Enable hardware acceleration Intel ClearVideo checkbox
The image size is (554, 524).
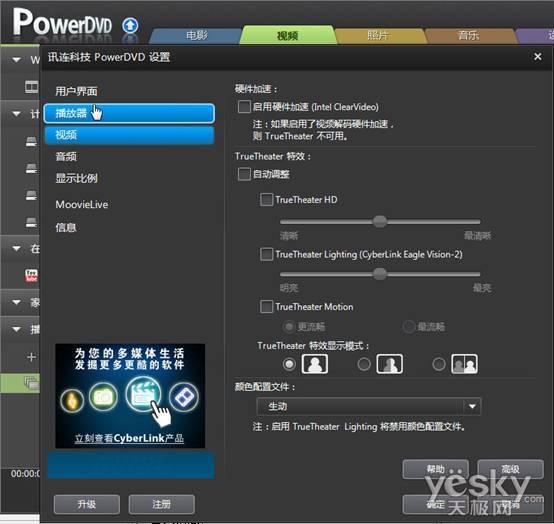point(244,106)
